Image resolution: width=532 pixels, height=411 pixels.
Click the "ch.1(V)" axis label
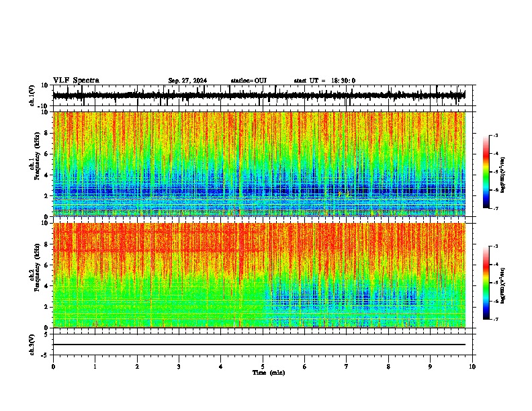(32, 95)
